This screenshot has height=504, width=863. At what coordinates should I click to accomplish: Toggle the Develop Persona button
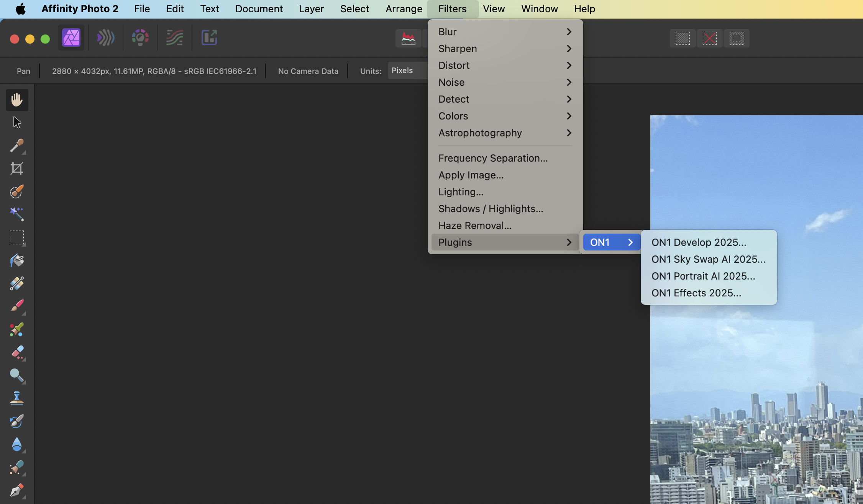click(x=140, y=38)
